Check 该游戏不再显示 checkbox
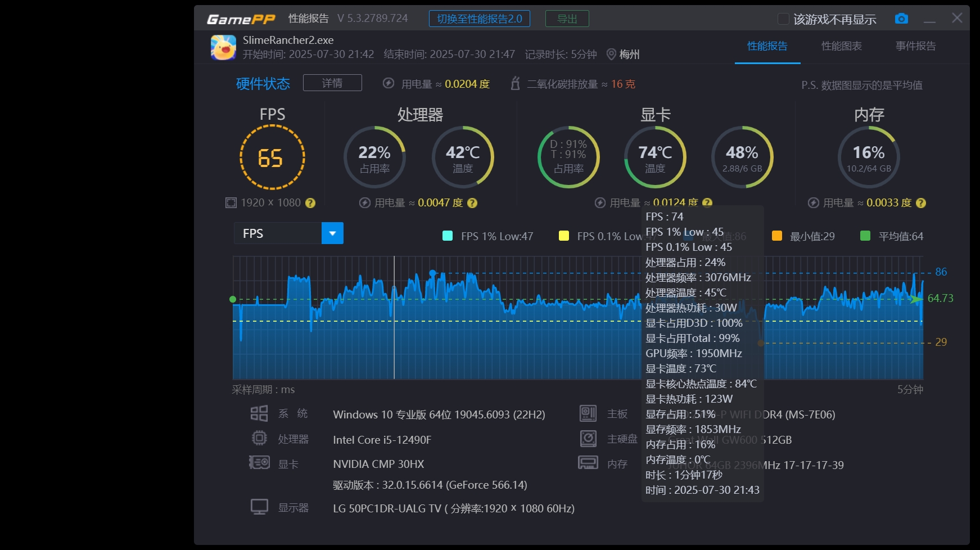 783,19
